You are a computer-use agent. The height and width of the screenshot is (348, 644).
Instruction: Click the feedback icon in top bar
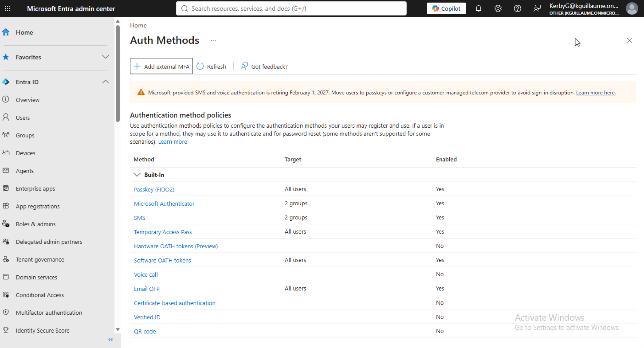pos(537,8)
